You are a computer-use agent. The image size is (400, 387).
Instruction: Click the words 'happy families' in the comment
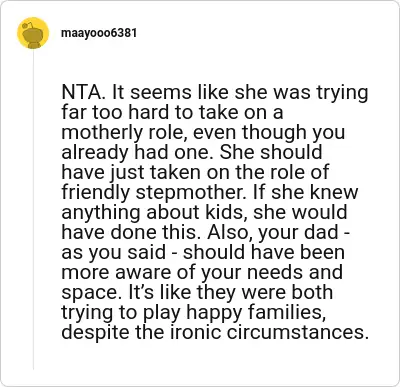(253, 312)
